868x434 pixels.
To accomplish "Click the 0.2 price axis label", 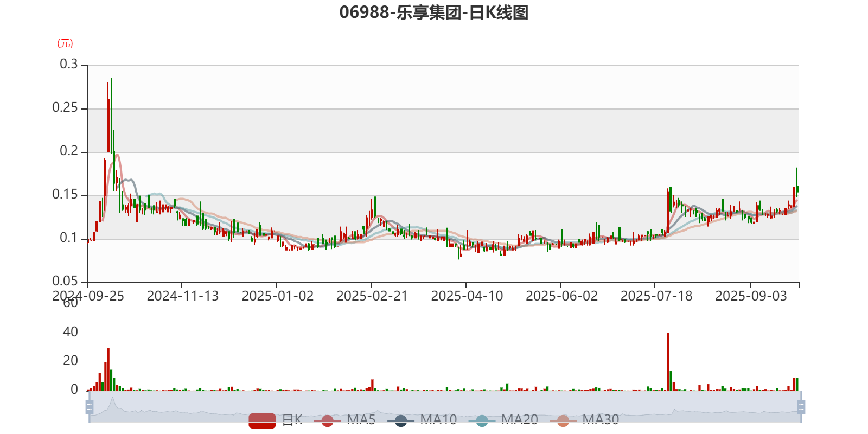I will [69, 151].
